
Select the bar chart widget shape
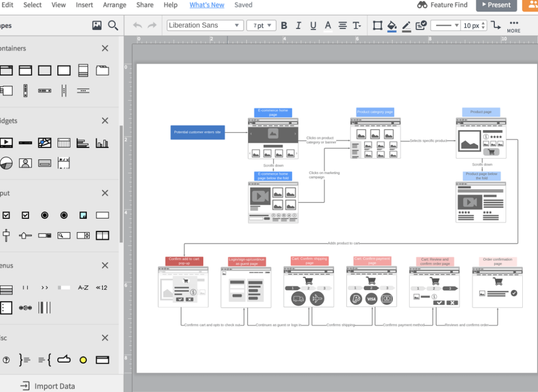tap(102, 143)
